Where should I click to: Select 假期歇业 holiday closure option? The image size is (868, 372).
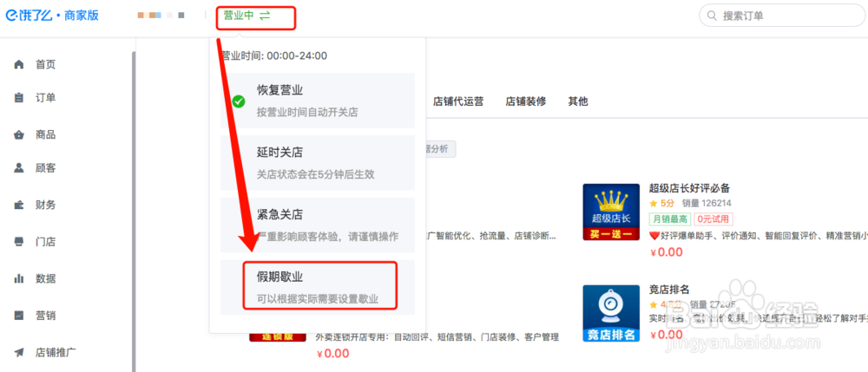point(317,287)
